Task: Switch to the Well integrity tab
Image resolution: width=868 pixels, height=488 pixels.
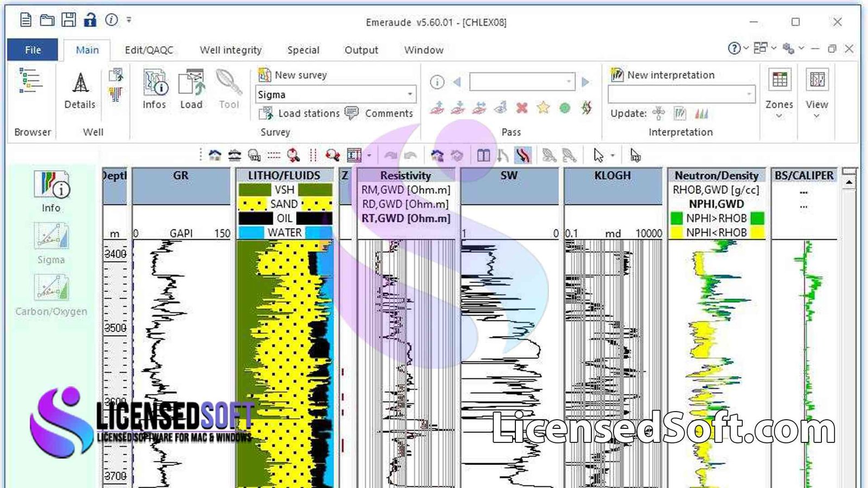Action: point(231,50)
